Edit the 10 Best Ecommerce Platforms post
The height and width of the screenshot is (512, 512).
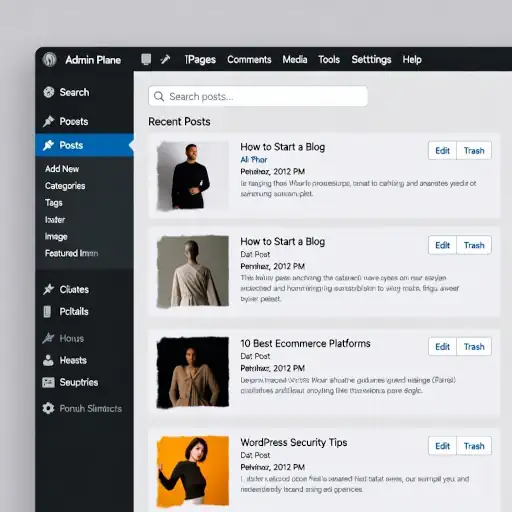[x=442, y=347]
